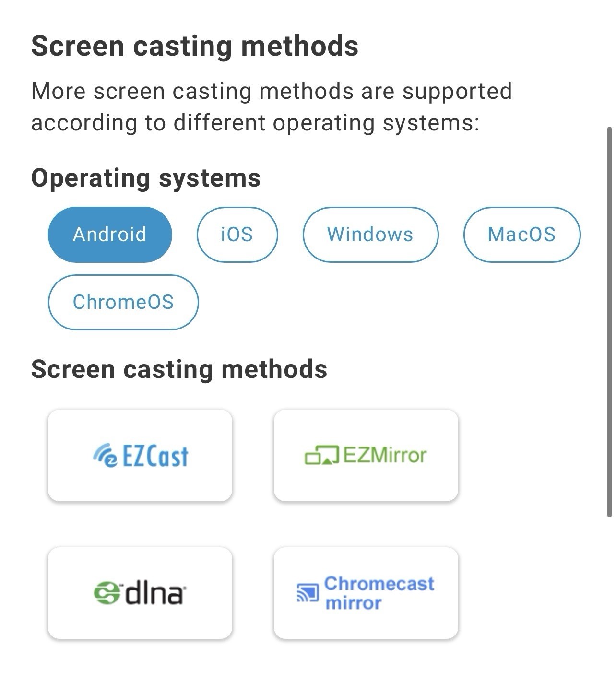The image size is (616, 682).
Task: Click the vertical scrollbar on the right edge
Action: point(609,322)
